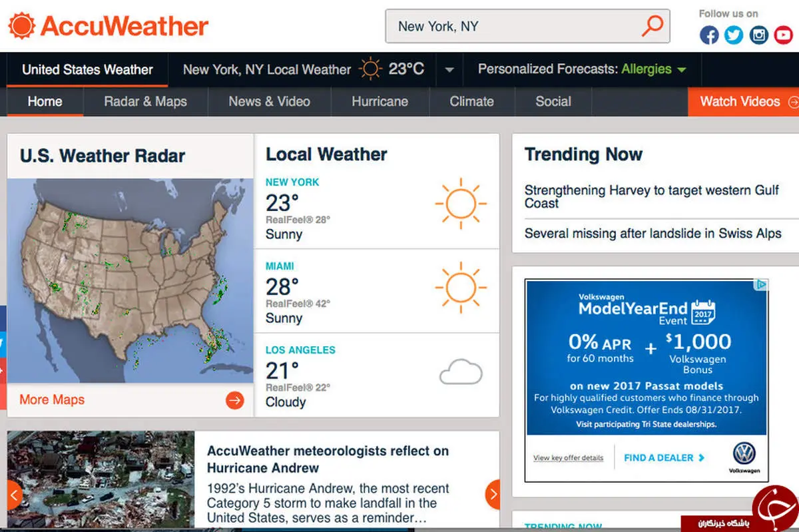Open AccuWeather's YouTube channel icon
The width and height of the screenshot is (799, 532).
tap(783, 35)
